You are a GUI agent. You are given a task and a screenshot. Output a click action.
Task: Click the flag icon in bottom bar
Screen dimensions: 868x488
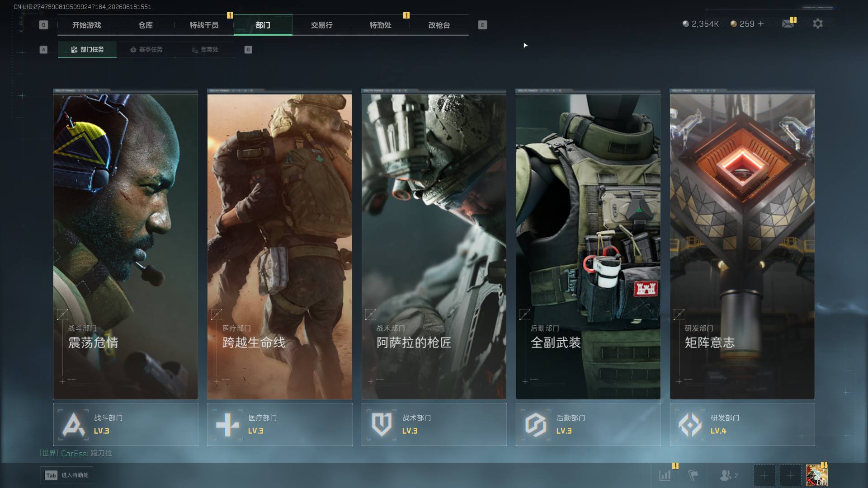[693, 475]
